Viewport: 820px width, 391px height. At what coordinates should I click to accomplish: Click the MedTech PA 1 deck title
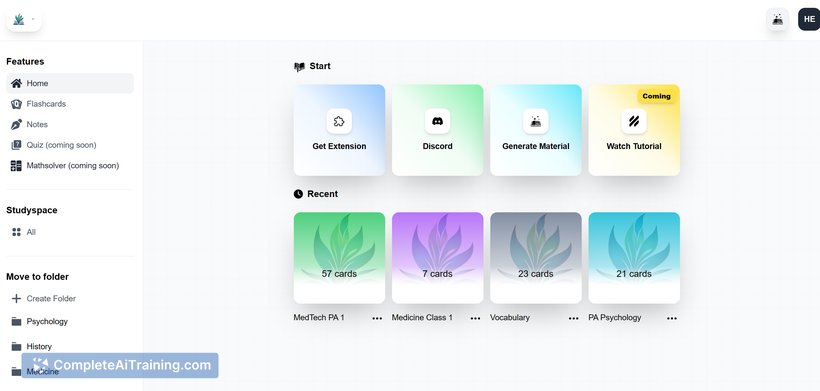319,317
